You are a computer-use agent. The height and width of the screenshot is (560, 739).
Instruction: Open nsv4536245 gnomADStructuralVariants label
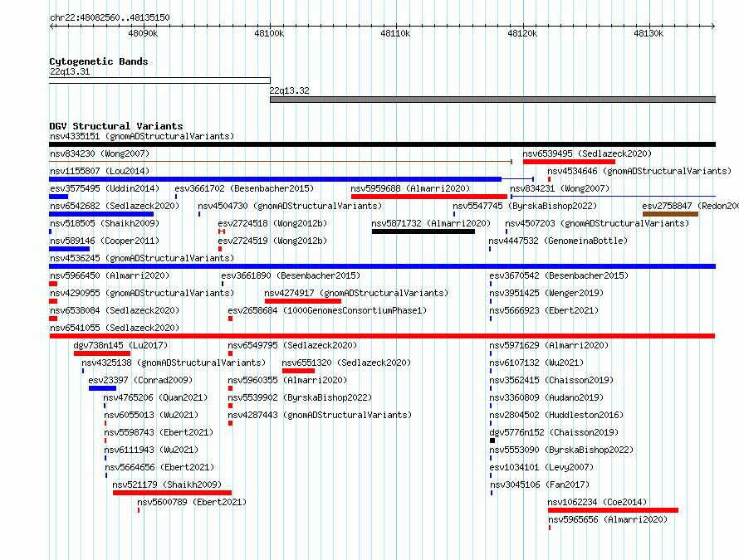point(142,258)
